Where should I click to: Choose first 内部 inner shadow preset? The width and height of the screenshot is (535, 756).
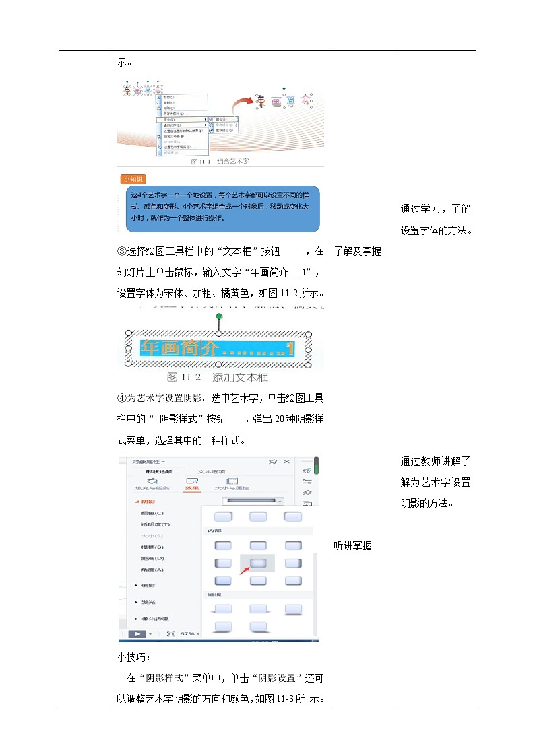point(223,546)
